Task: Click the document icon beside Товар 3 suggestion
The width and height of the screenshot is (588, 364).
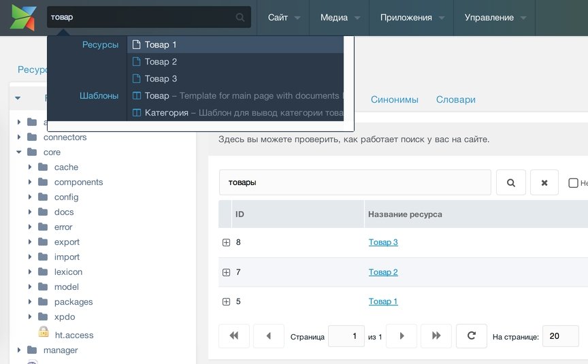Action: tap(137, 78)
